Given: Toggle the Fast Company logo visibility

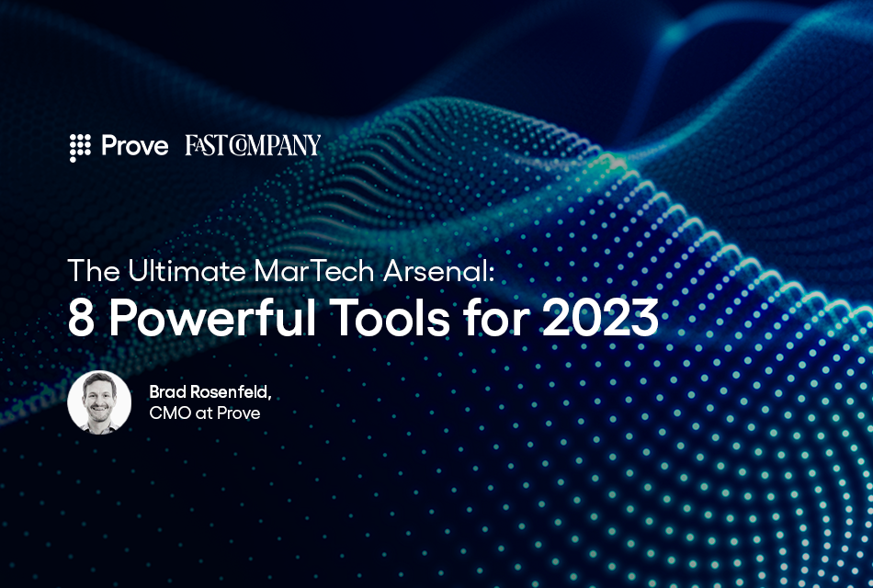Looking at the screenshot, I should [x=252, y=146].
